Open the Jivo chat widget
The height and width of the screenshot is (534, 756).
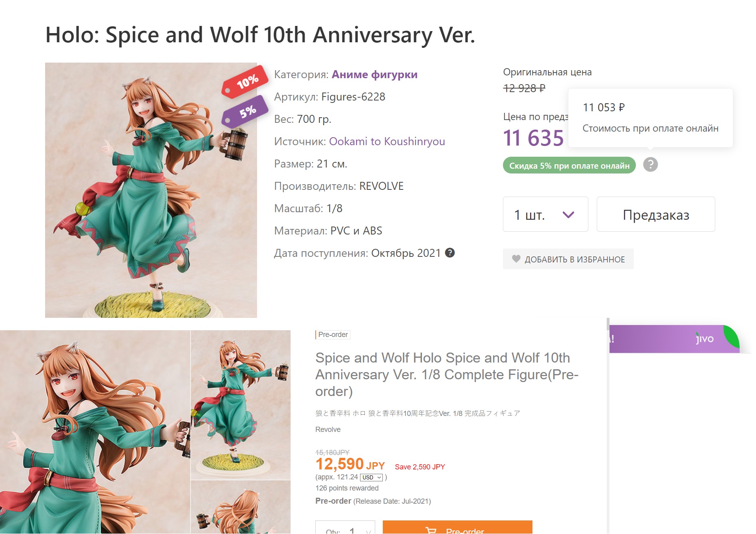(705, 339)
